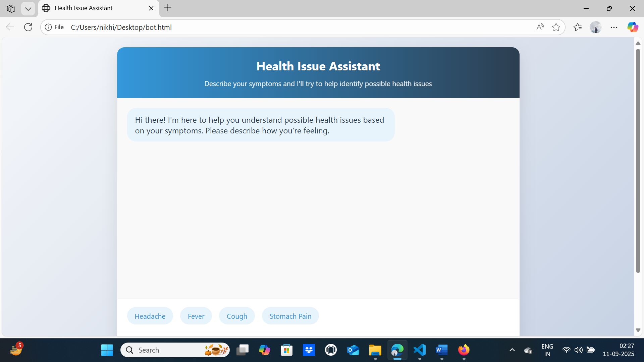Pick the Stomach Pain suggestion
Image resolution: width=644 pixels, height=362 pixels.
pyautogui.click(x=290, y=316)
